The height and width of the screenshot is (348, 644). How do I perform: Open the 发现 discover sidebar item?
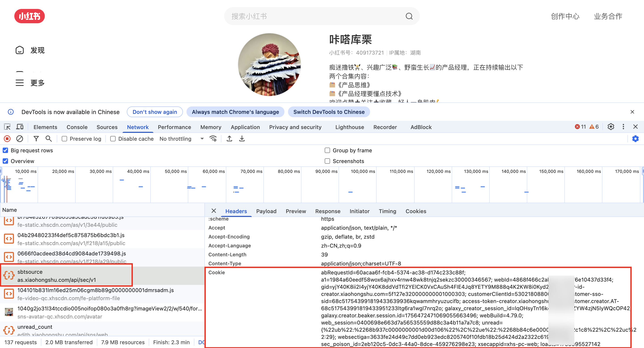tap(30, 50)
